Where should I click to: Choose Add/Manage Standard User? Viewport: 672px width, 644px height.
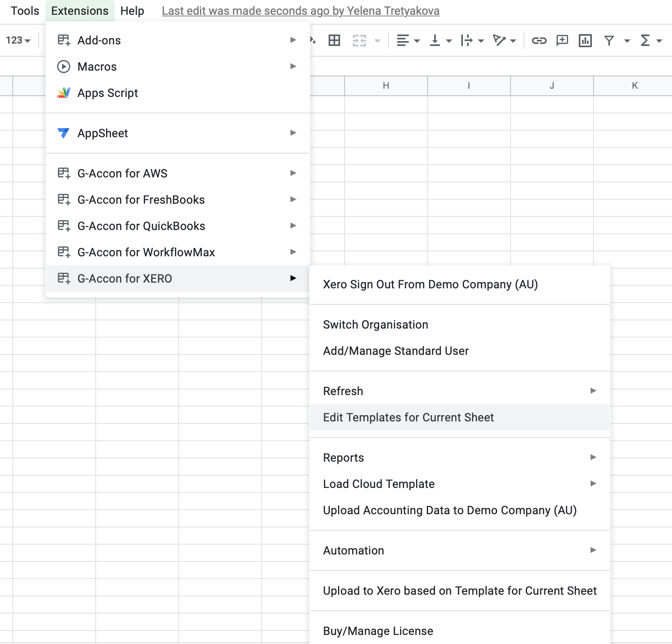460,351
